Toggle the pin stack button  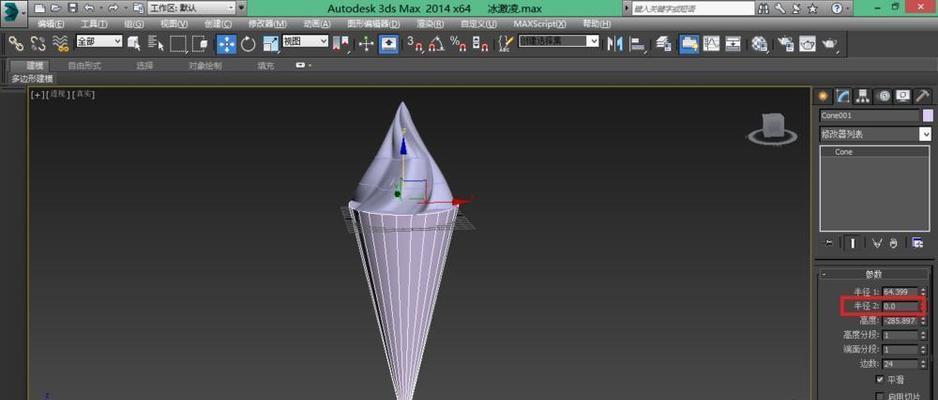pyautogui.click(x=829, y=242)
